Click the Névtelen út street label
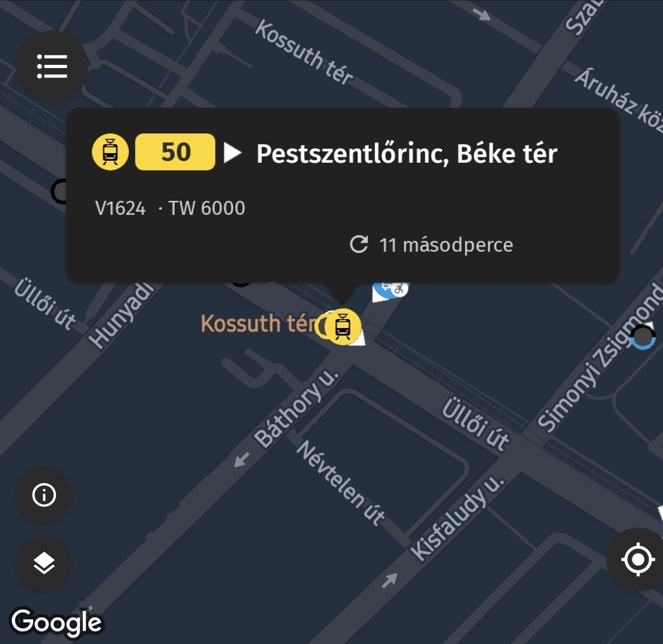Viewport: 663px width, 644px height. coord(341,483)
